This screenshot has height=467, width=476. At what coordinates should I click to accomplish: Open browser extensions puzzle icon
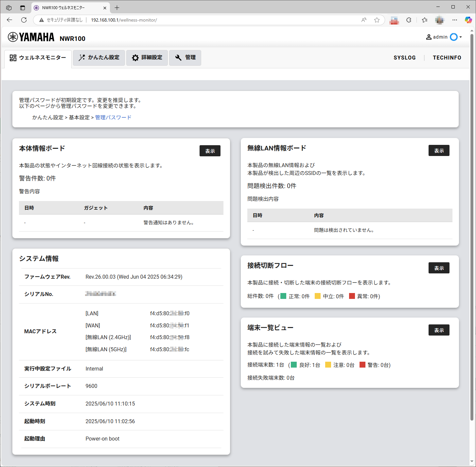[x=409, y=20]
